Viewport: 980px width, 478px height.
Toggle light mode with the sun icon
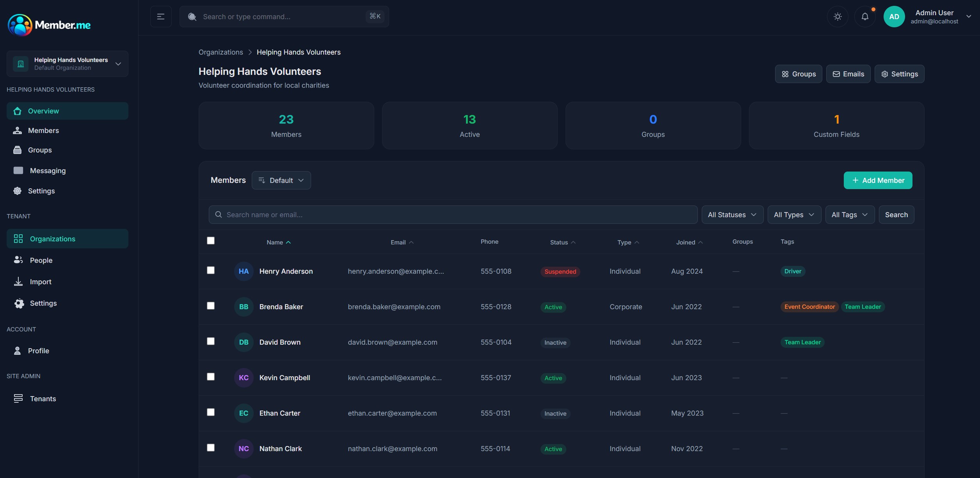(x=837, y=16)
